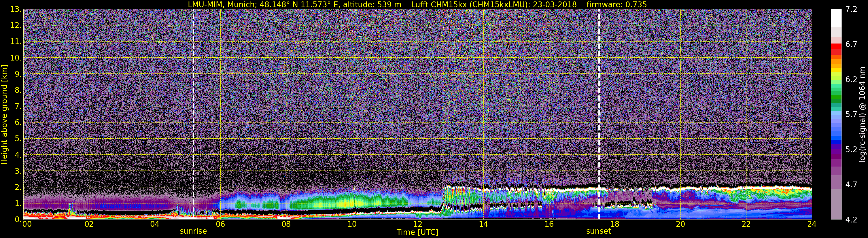Click the '6.' height axis tick label
Screen dimensions: 868x238
point(18,122)
